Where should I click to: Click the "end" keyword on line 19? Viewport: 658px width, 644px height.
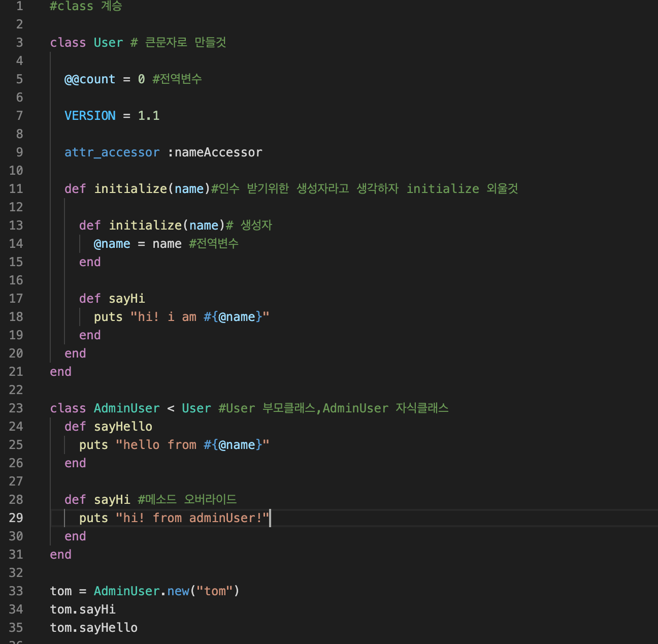coord(90,335)
